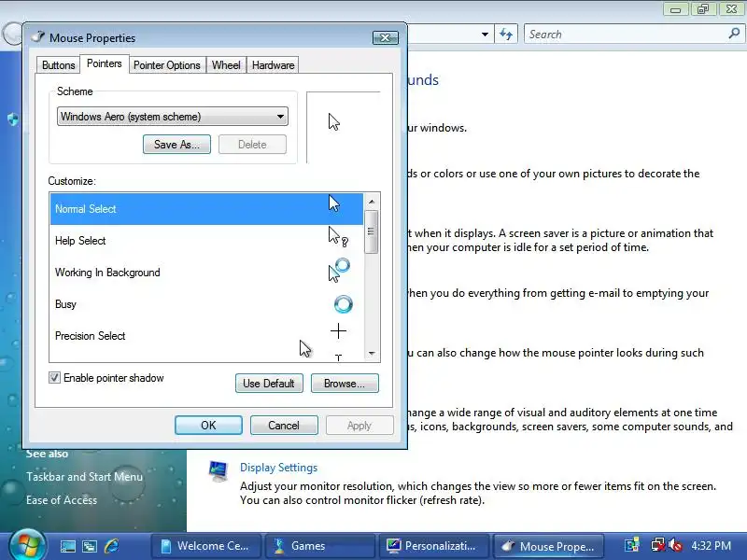Open the Display Settings link
Viewport: 747px width, 560px height.
tap(278, 468)
